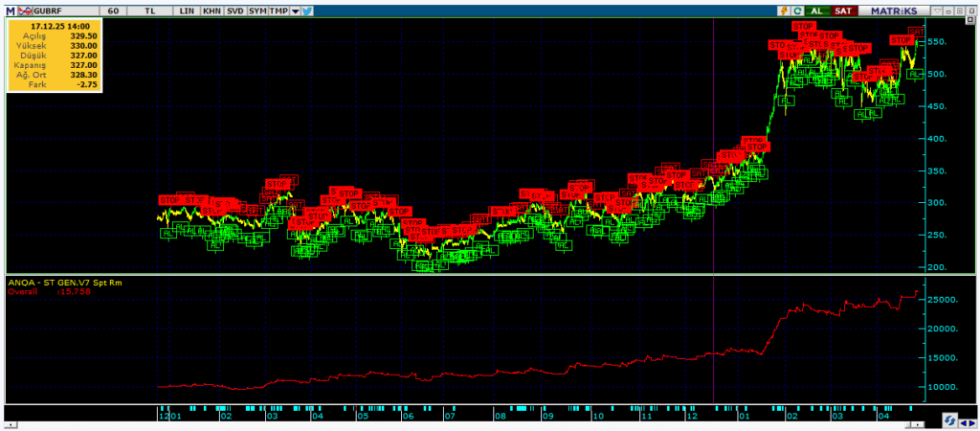Open the TMP template option
The image size is (980, 431).
[x=278, y=11]
